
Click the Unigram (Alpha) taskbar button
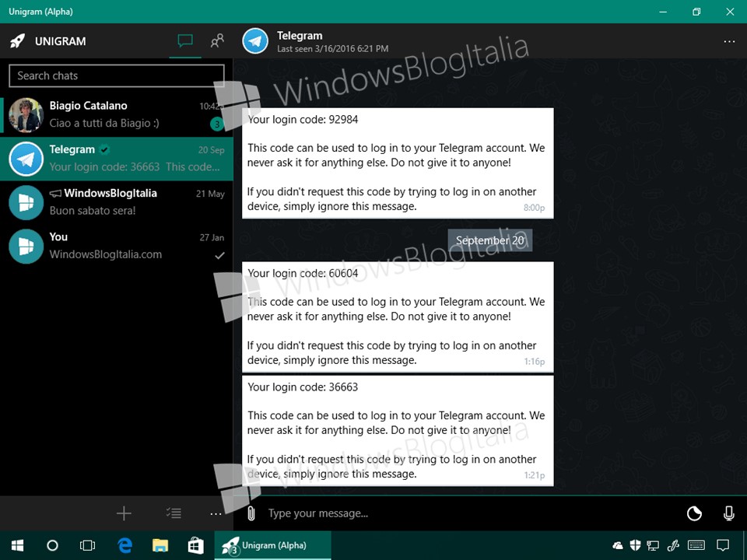tap(272, 546)
